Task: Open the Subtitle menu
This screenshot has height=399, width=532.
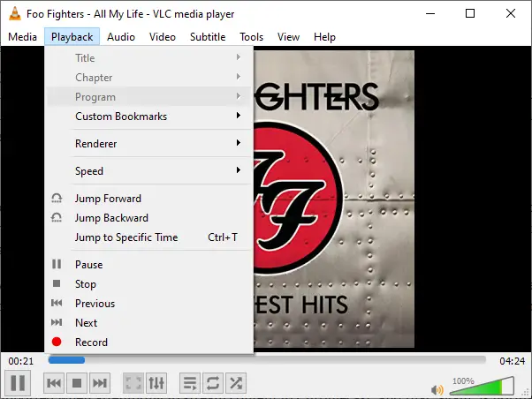Action: [208, 36]
